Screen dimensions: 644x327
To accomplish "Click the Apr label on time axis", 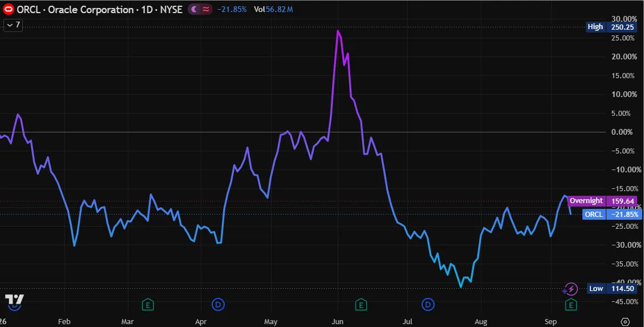I will tap(201, 321).
